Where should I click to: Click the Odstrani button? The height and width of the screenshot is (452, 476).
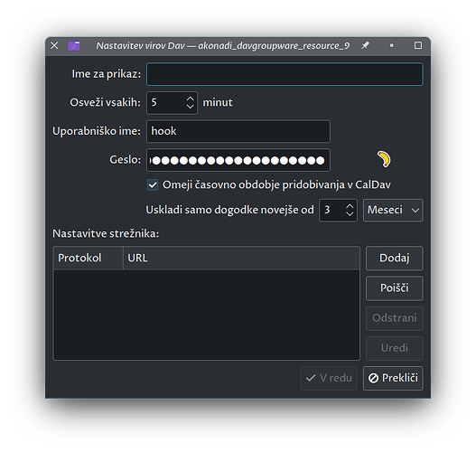[x=394, y=318]
